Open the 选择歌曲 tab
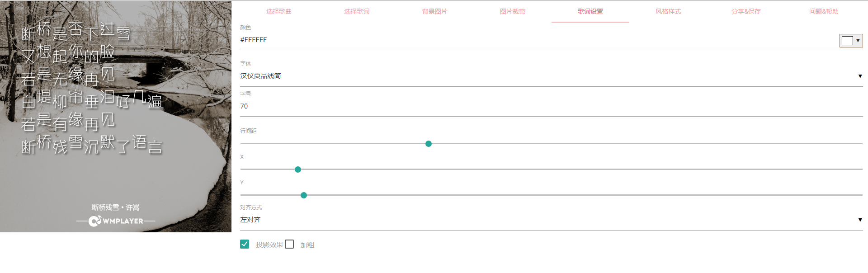The height and width of the screenshot is (273, 868). click(278, 11)
